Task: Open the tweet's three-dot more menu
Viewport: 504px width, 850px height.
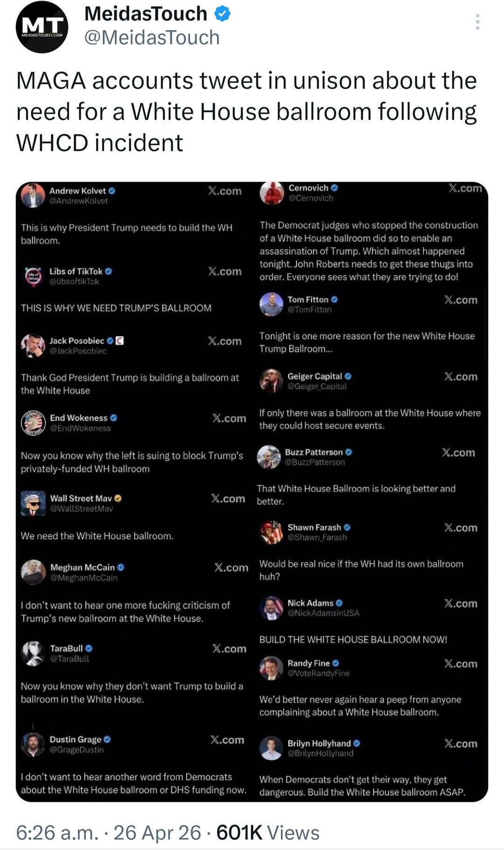Action: coord(477,22)
